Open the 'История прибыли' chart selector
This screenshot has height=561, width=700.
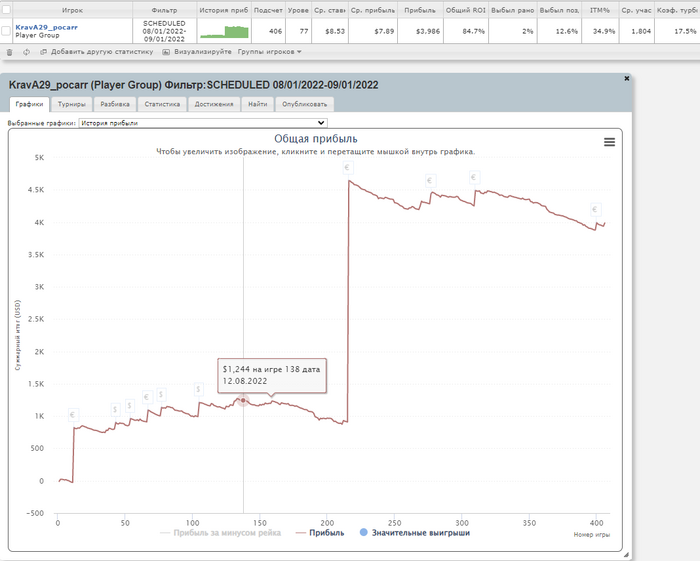tap(203, 123)
